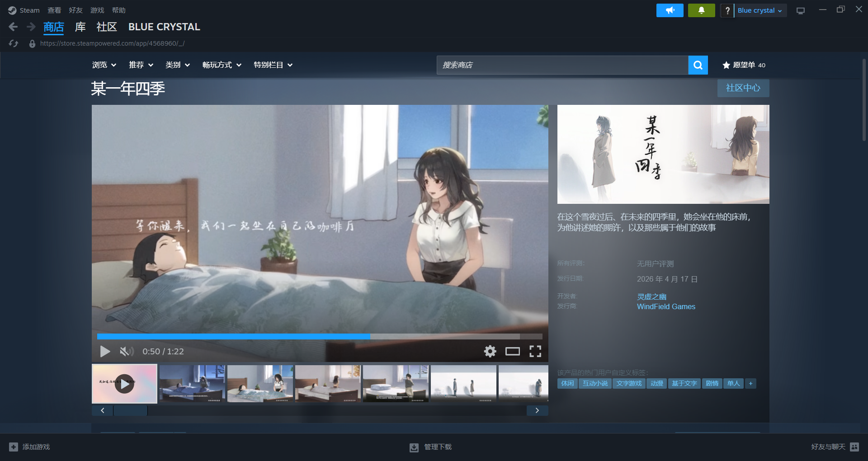Click the release date 2026 年 4 月 17 日

pos(667,279)
